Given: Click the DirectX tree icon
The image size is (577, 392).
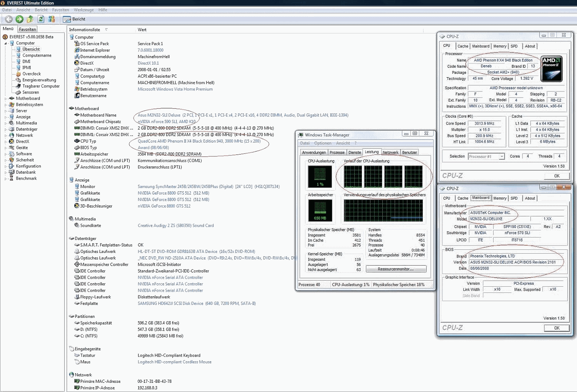Looking at the screenshot, I should pos(12,141).
